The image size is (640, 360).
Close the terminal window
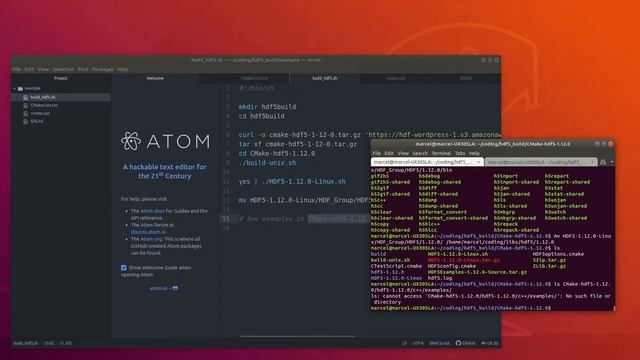pyautogui.click(x=611, y=144)
